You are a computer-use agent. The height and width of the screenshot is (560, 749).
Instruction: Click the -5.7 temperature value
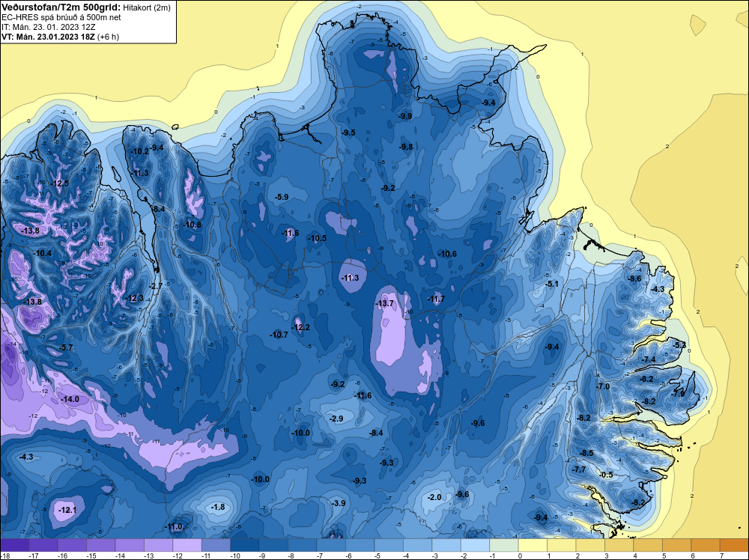67,347
